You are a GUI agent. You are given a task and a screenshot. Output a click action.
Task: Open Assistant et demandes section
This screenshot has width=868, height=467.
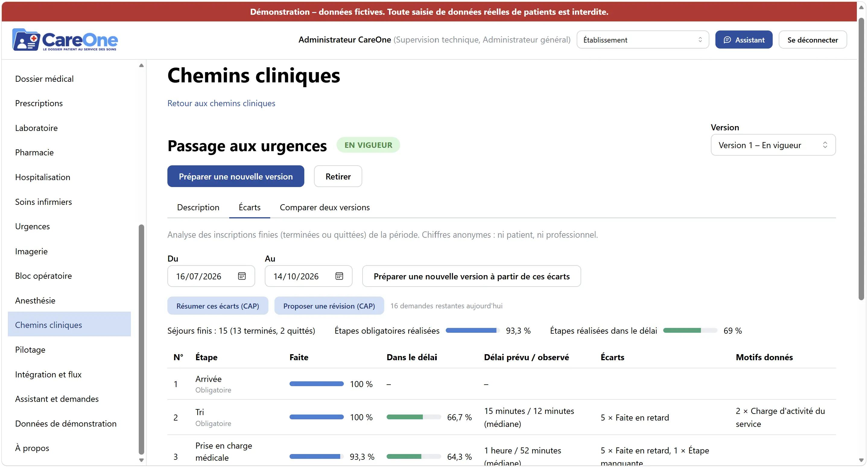69,399
